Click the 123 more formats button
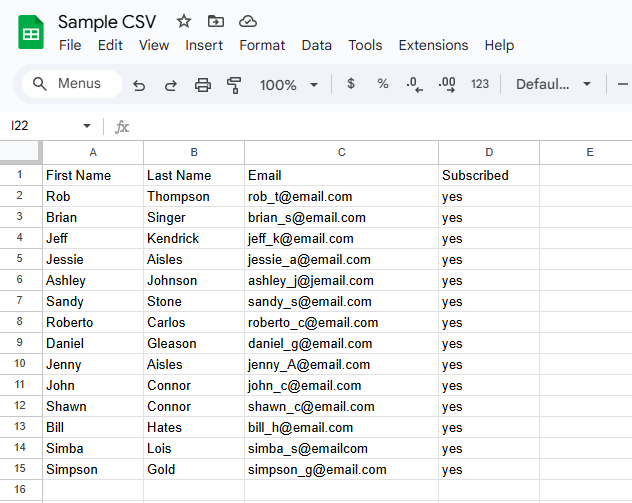 (480, 84)
